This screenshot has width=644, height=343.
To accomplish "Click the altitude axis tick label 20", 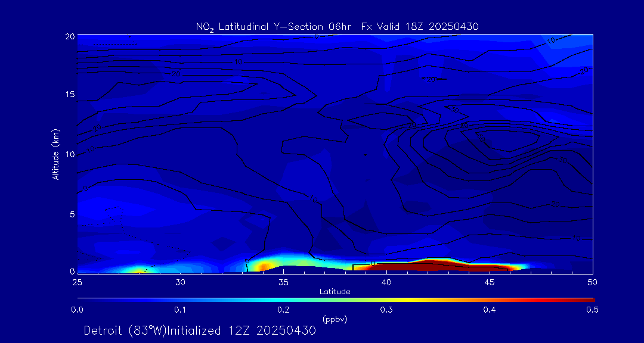I will (70, 36).
